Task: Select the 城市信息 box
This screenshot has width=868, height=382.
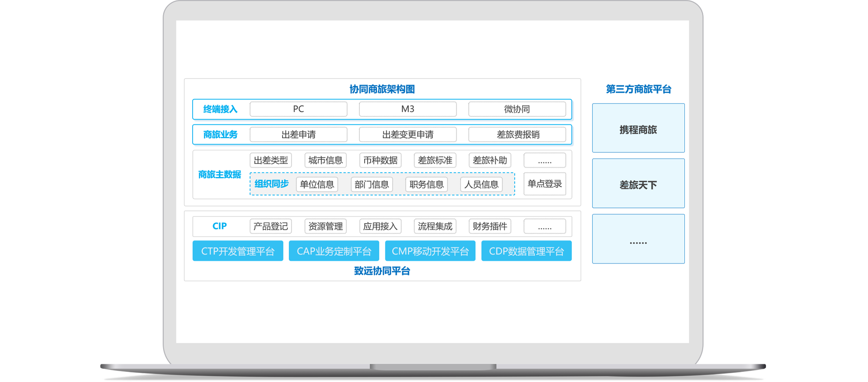Action: pyautogui.click(x=325, y=160)
